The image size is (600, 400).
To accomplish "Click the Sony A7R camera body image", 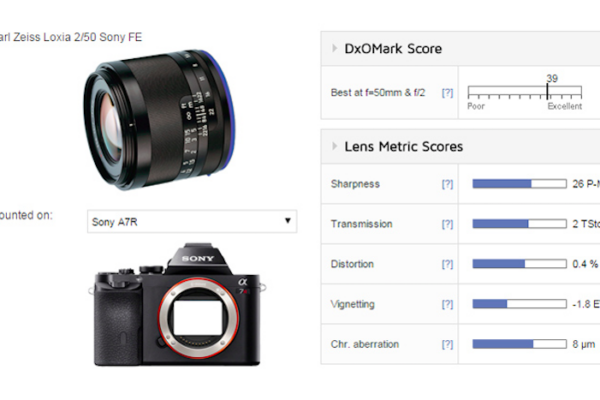I will pyautogui.click(x=178, y=305).
